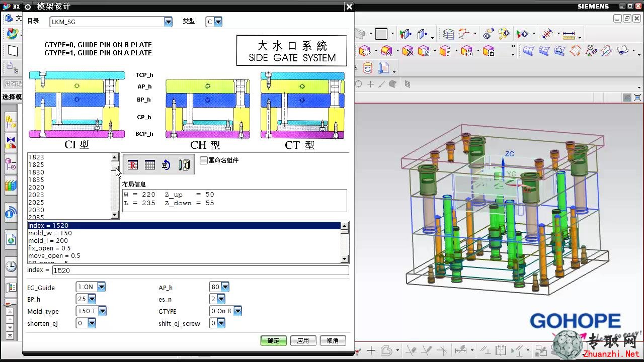Image resolution: width=644 pixels, height=362 pixels.
Task: Click the rotate mold base icon
Action: 167,165
